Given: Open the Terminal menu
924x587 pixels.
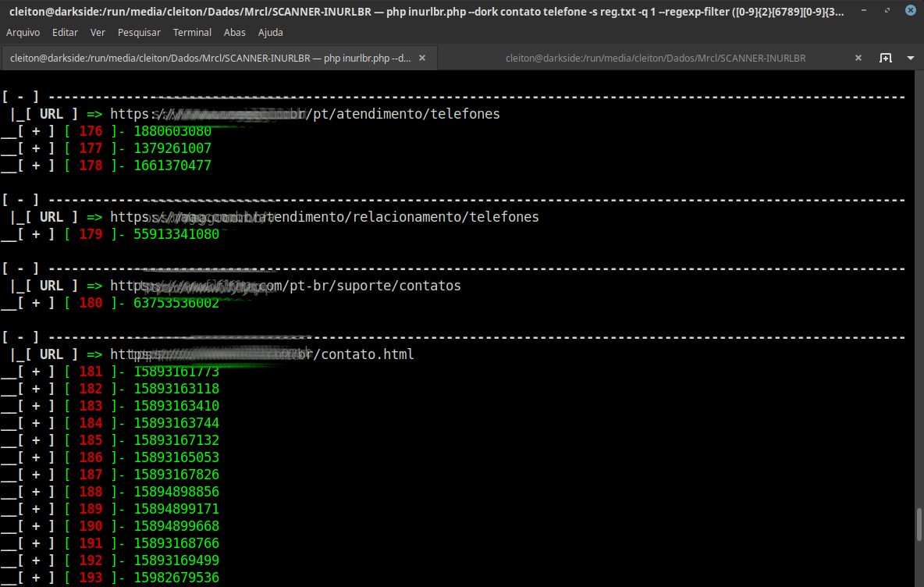Looking at the screenshot, I should click(x=192, y=32).
